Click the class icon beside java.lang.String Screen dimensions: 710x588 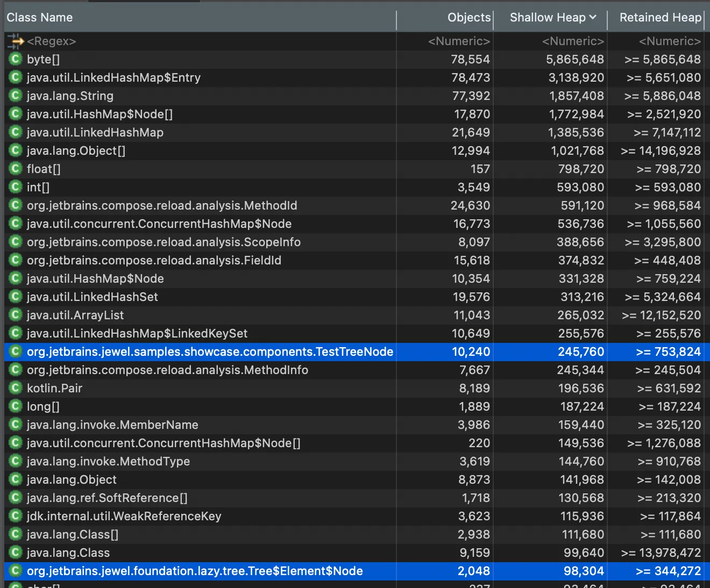coord(16,96)
